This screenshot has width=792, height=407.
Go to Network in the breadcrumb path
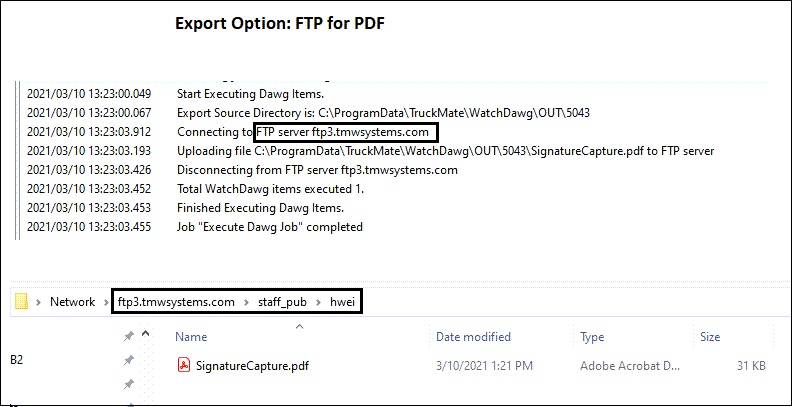[73, 302]
